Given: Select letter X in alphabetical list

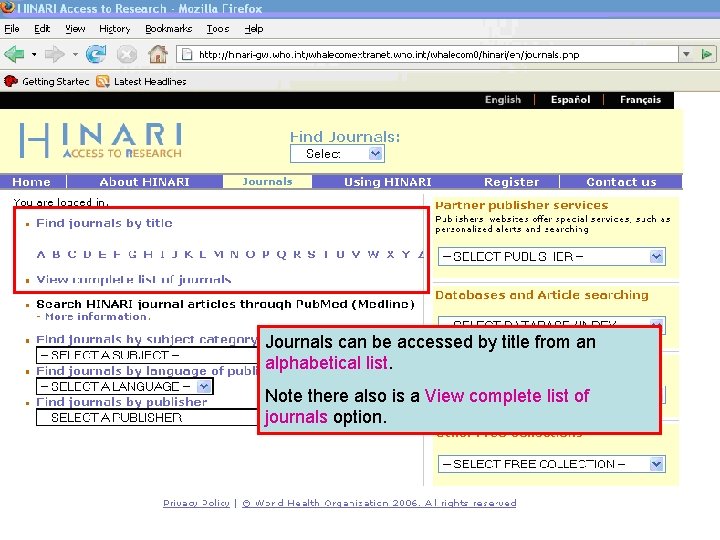Looking at the screenshot, I should (x=390, y=254).
